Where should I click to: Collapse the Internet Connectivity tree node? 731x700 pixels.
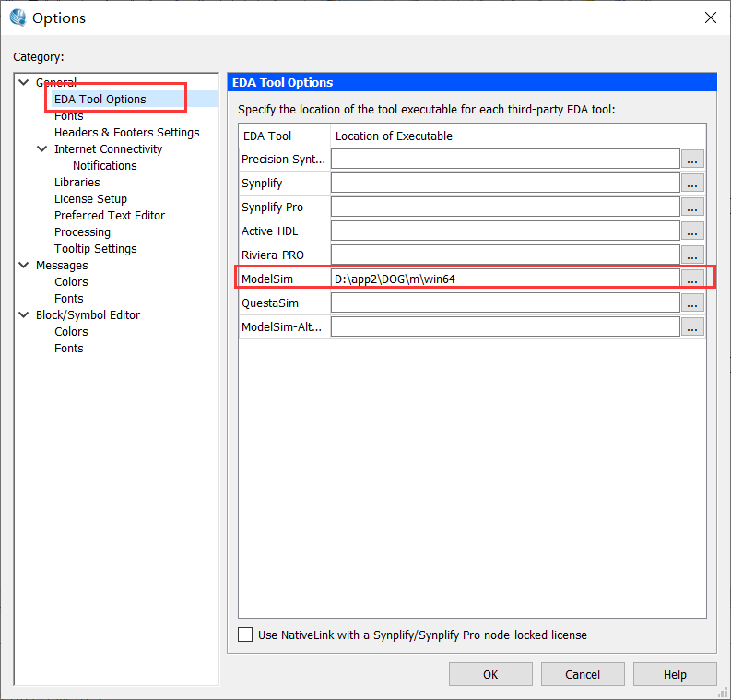tap(42, 148)
